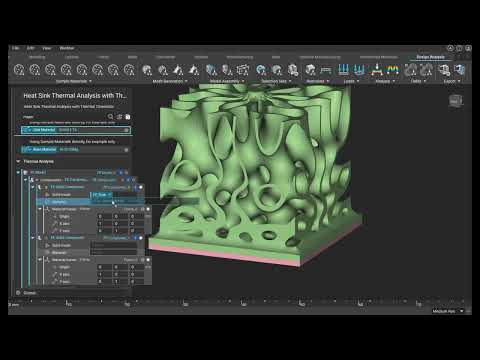The height and width of the screenshot is (360, 480).
Task: Toggle the white circle on the second solid component row
Action: click(x=141, y=238)
